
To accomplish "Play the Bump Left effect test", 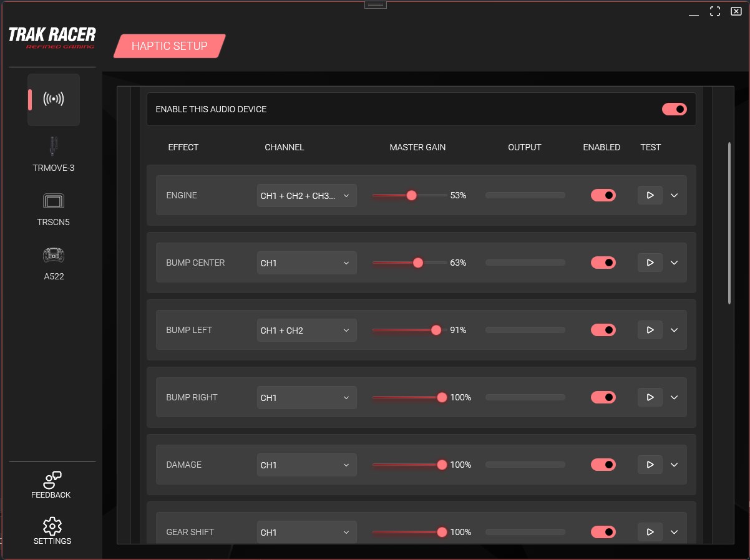I will [x=650, y=330].
